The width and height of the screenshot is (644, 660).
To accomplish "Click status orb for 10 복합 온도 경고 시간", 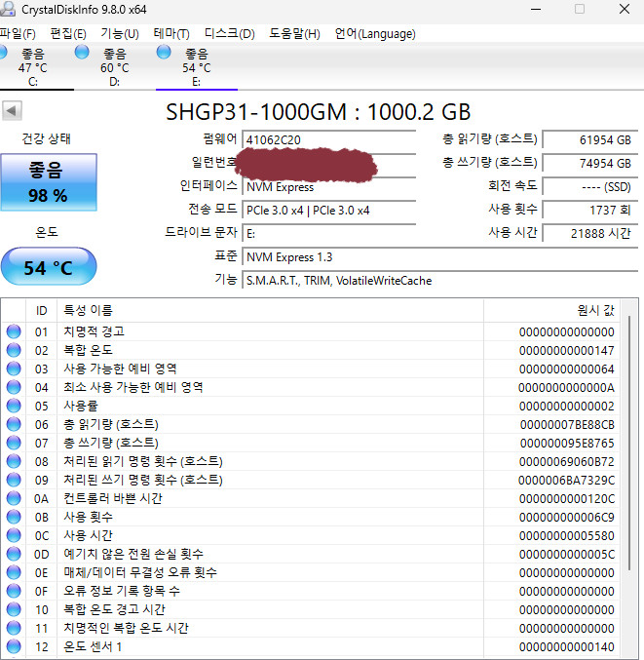I will (14, 609).
